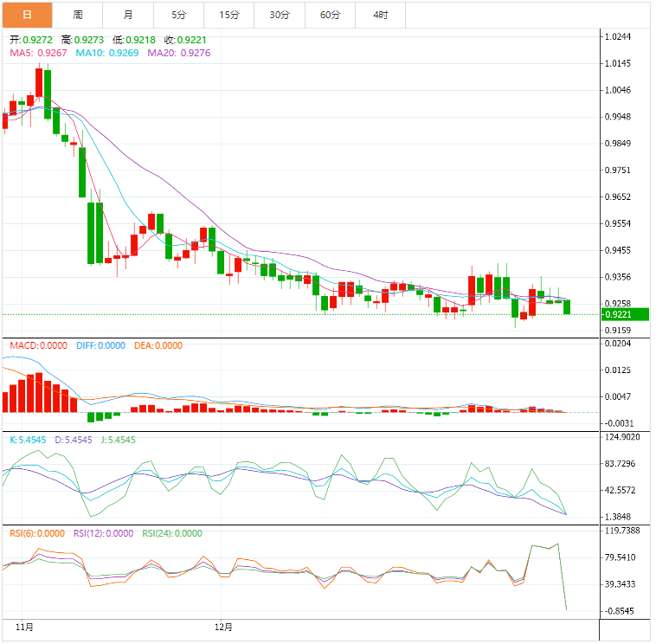
Task: Open the 4时 timeframe tab
Action: [x=381, y=15]
